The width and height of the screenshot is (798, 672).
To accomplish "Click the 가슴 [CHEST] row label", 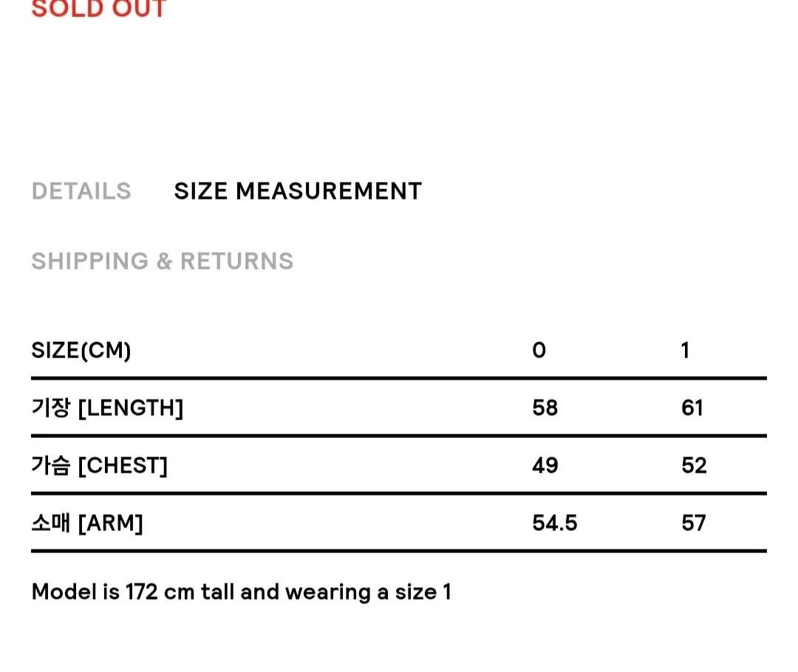I will pyautogui.click(x=99, y=465).
